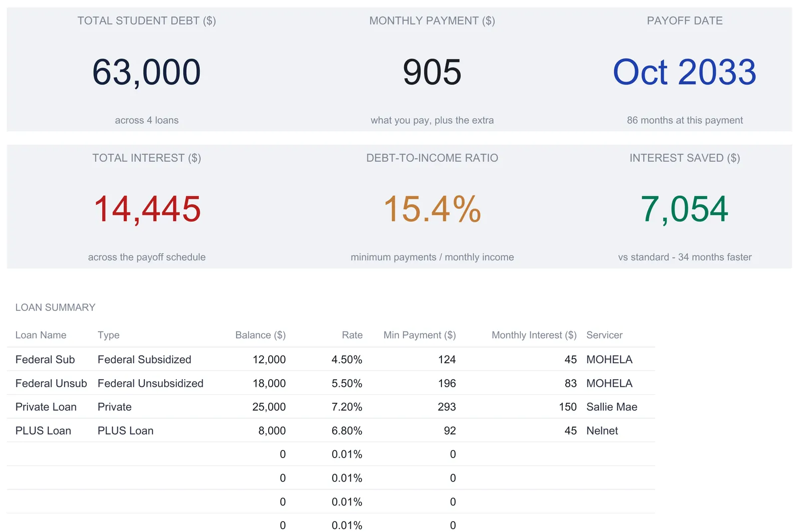The width and height of the screenshot is (799, 532).
Task: Select the 7.20% rate cell
Action: coord(347,407)
